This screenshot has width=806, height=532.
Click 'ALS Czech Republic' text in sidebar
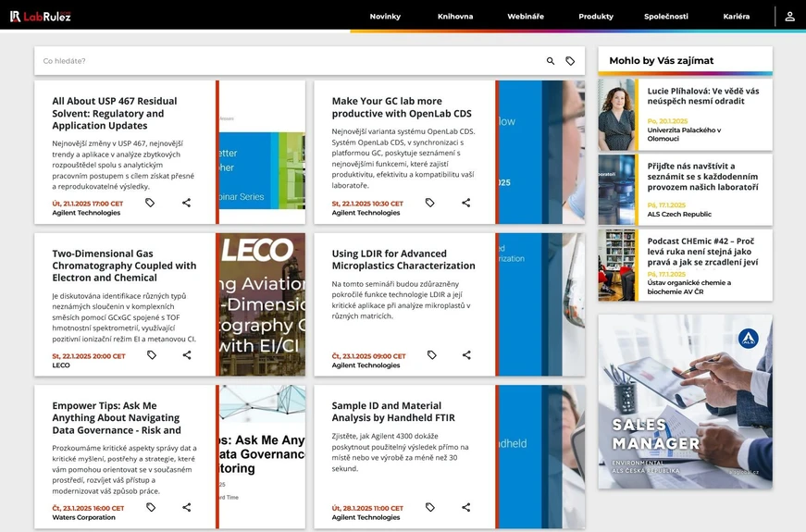click(679, 214)
